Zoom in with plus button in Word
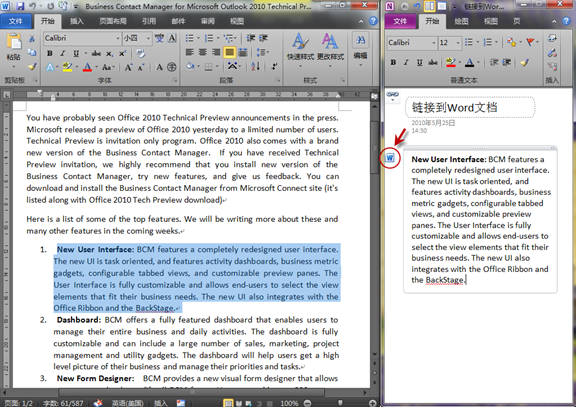The image size is (576, 407). click(x=372, y=403)
